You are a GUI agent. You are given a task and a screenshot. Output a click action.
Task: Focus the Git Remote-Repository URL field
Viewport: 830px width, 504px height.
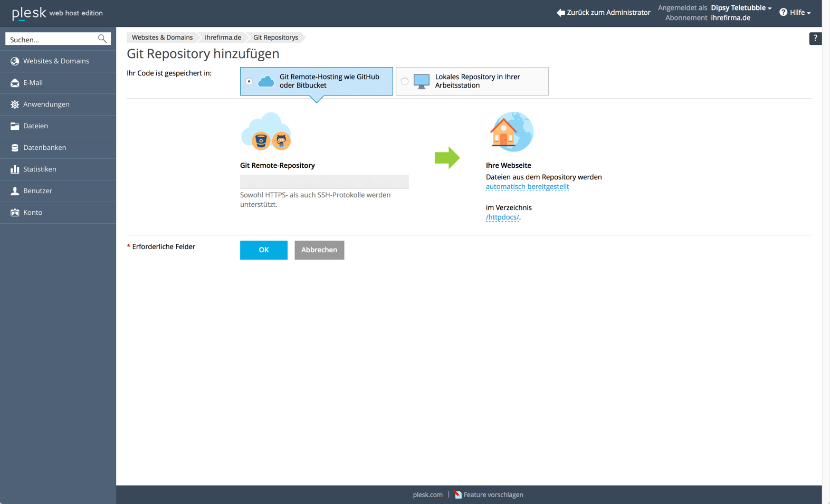(324, 182)
